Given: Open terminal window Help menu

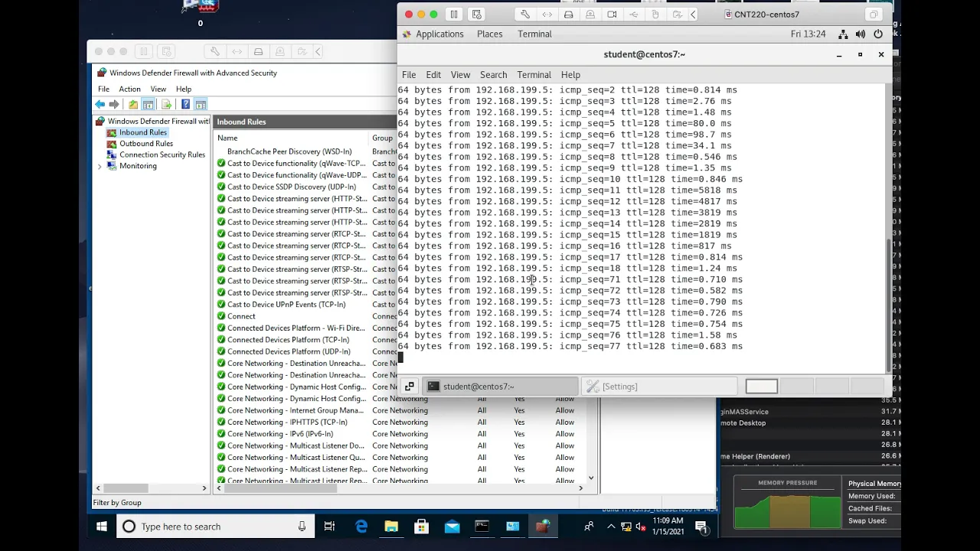Looking at the screenshot, I should (570, 74).
